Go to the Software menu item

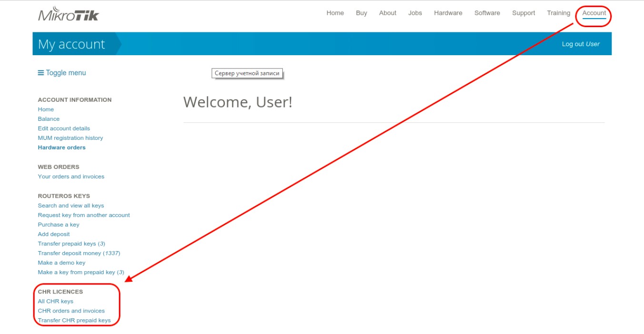487,13
